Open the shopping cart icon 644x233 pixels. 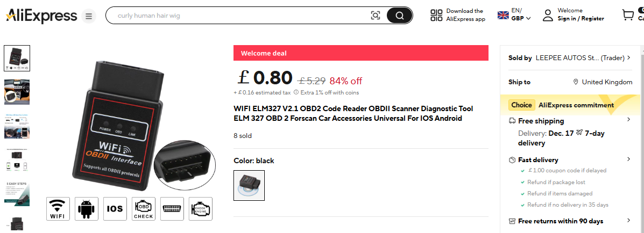(628, 16)
